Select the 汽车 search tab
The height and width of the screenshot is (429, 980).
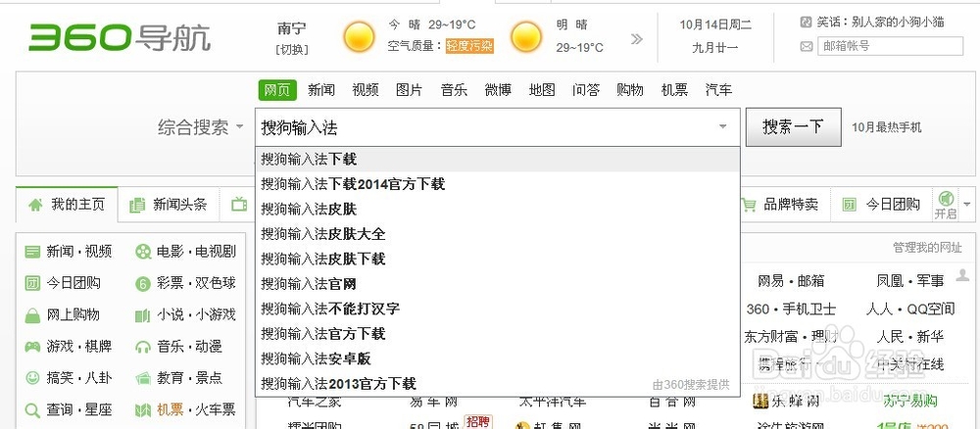click(x=718, y=90)
